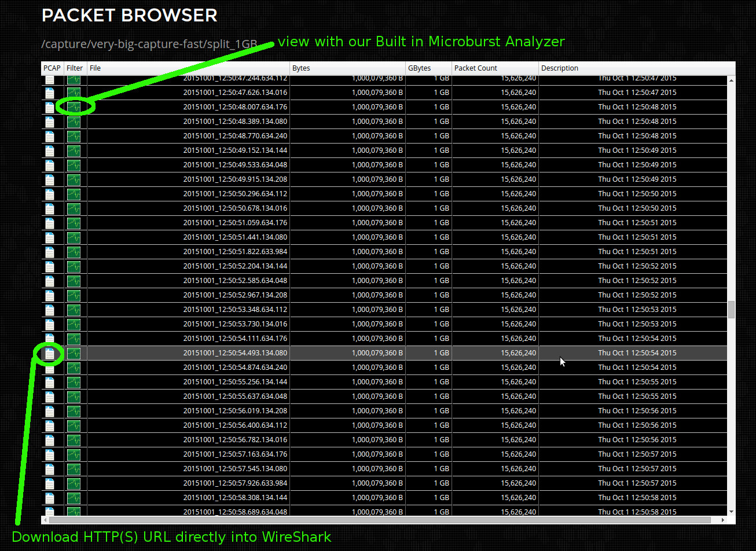Download PCAP for file 12:50:49.152.134.144
Screen dimensions: 756x551
click(50, 150)
